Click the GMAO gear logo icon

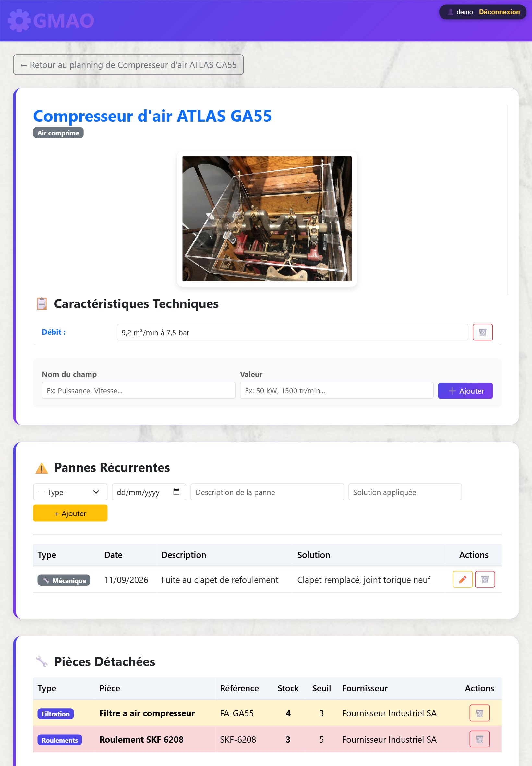(19, 21)
